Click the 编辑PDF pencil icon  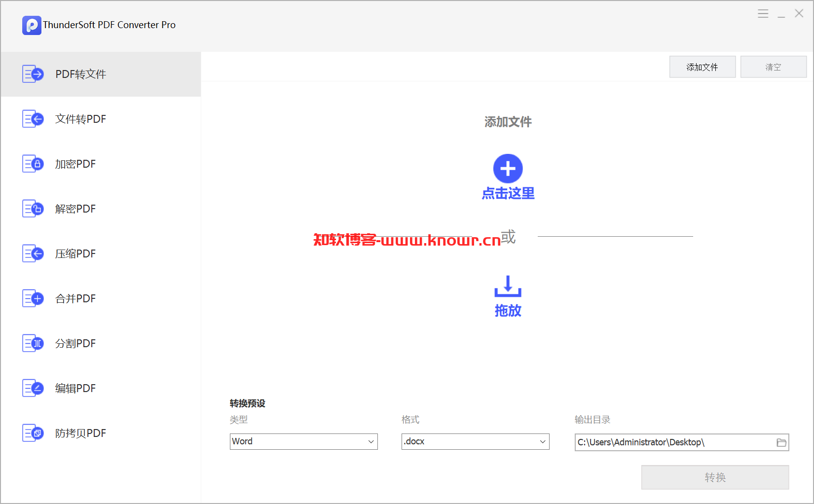click(x=33, y=388)
